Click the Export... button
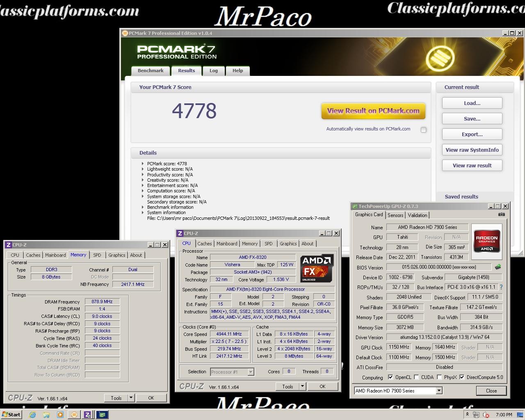 pos(472,134)
